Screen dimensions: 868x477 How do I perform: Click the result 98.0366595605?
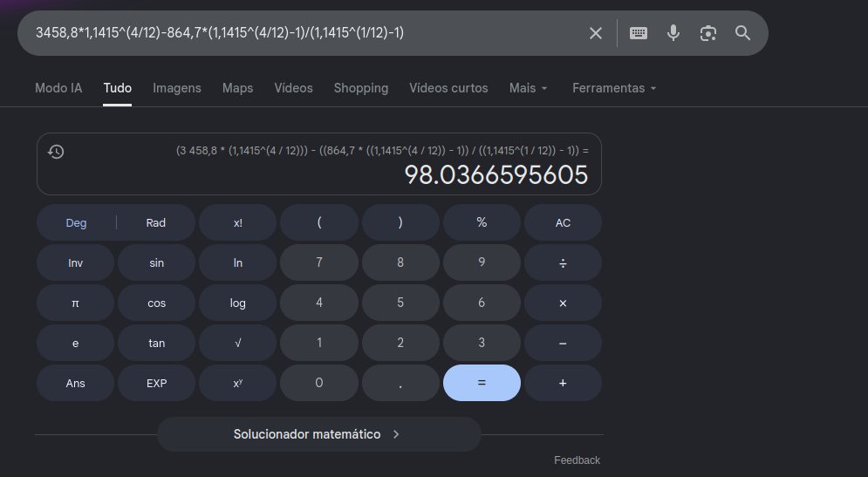(496, 175)
